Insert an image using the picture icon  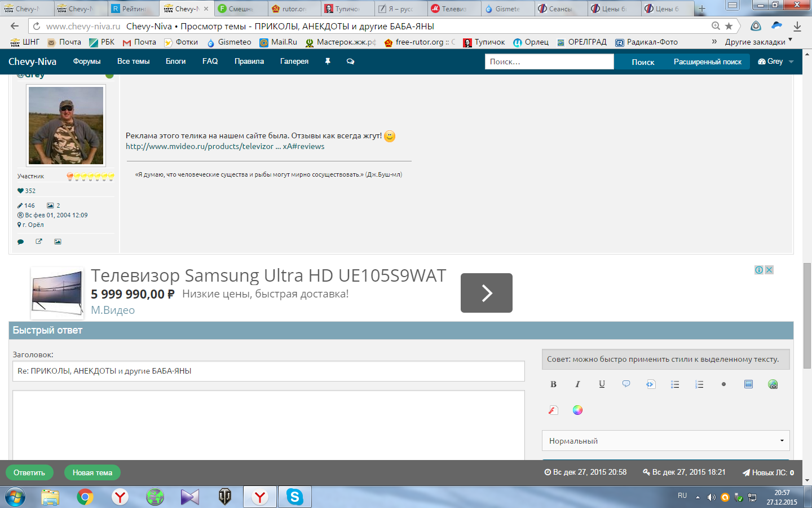pos(748,384)
